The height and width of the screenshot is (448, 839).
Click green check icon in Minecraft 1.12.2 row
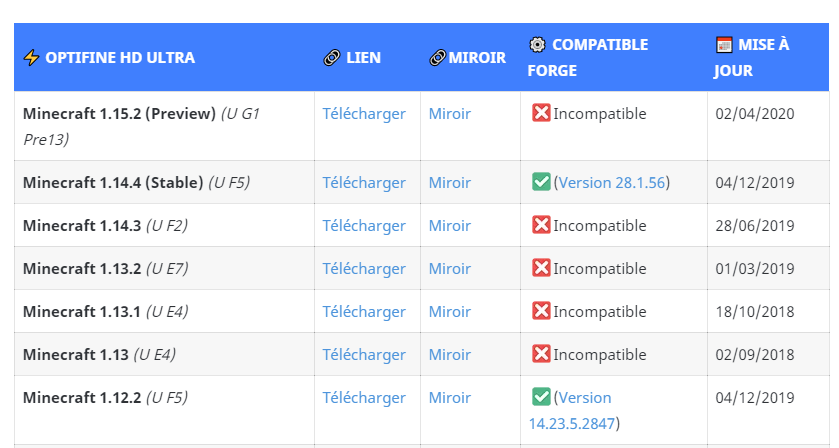pos(541,397)
